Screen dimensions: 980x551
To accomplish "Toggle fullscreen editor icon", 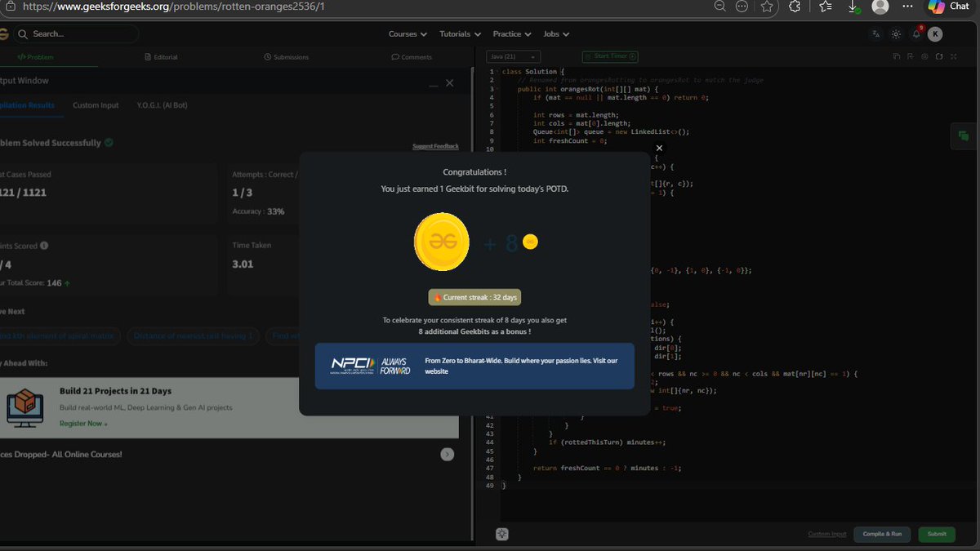I will point(953,56).
